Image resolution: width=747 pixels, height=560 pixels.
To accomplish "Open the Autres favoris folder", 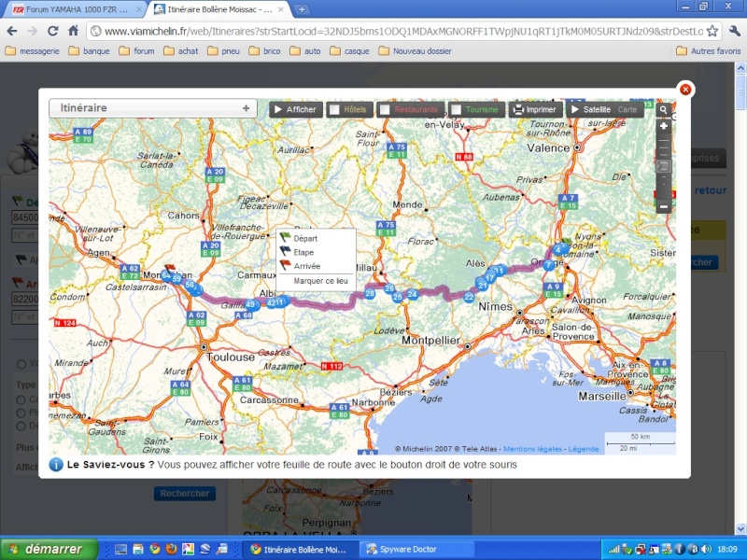I will pyautogui.click(x=709, y=51).
